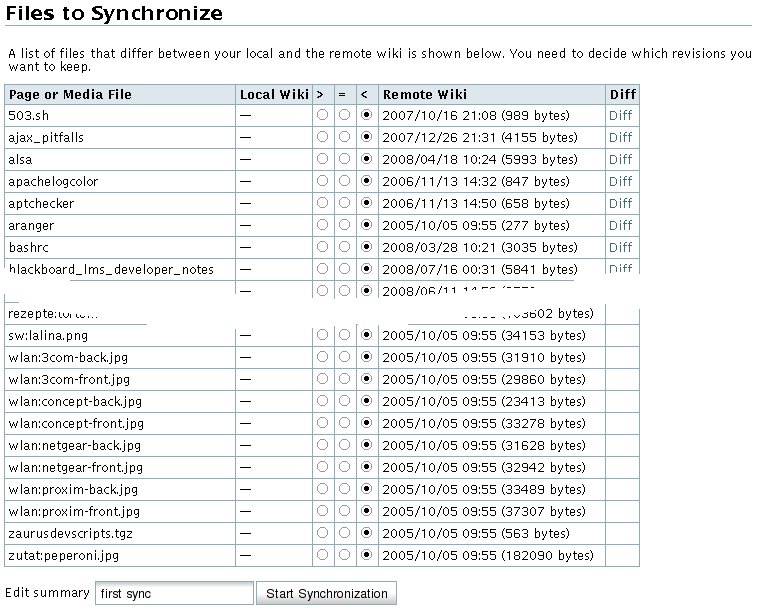
Task: Click the 'Local Wiki' column header
Action: pos(274,94)
